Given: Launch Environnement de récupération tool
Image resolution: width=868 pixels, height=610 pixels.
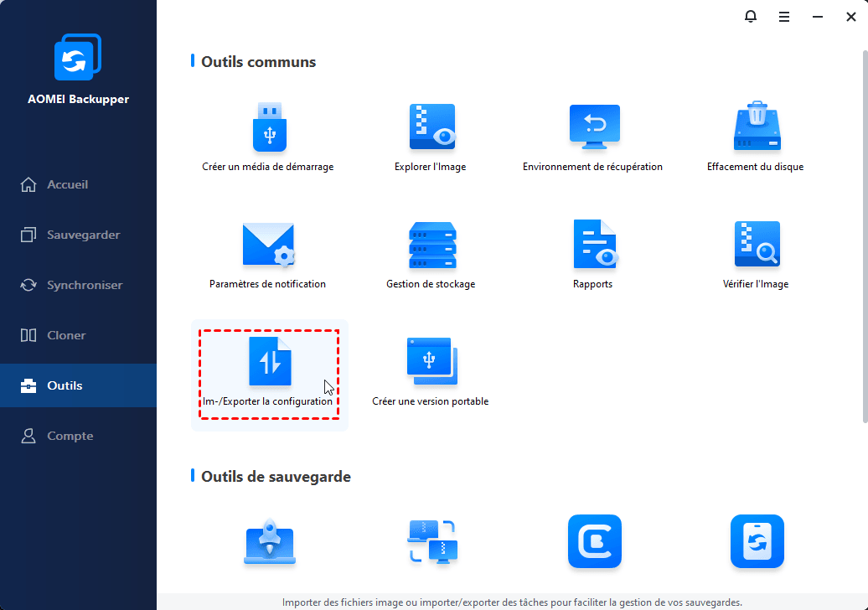Looking at the screenshot, I should click(x=593, y=137).
